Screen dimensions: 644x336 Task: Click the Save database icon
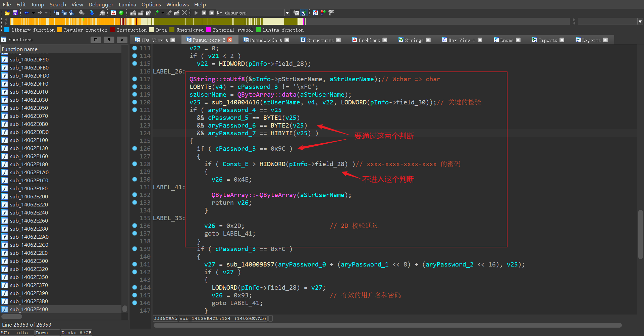15,13
